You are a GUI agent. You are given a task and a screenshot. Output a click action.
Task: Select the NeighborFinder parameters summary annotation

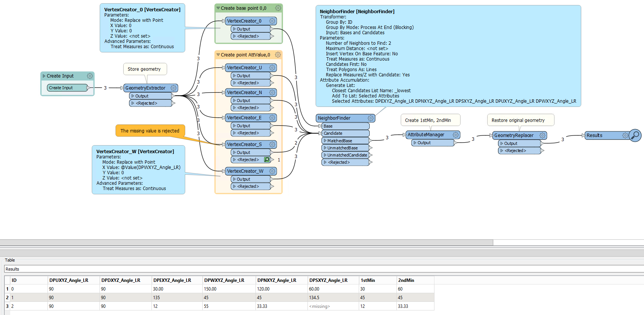tap(448, 56)
